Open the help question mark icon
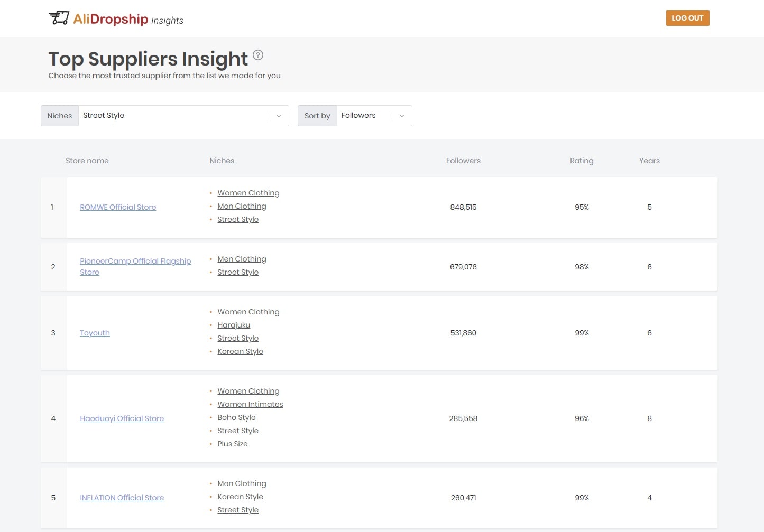This screenshot has width=764, height=532. 258,55
